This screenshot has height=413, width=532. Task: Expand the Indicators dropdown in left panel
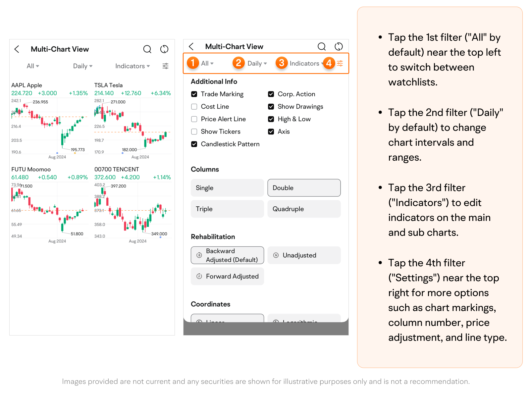click(x=133, y=66)
